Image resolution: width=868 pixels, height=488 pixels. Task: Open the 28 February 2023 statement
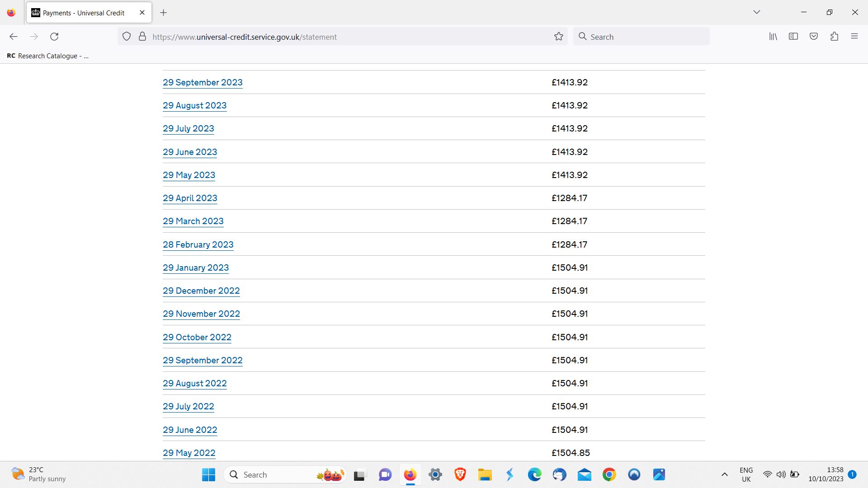[x=198, y=244]
